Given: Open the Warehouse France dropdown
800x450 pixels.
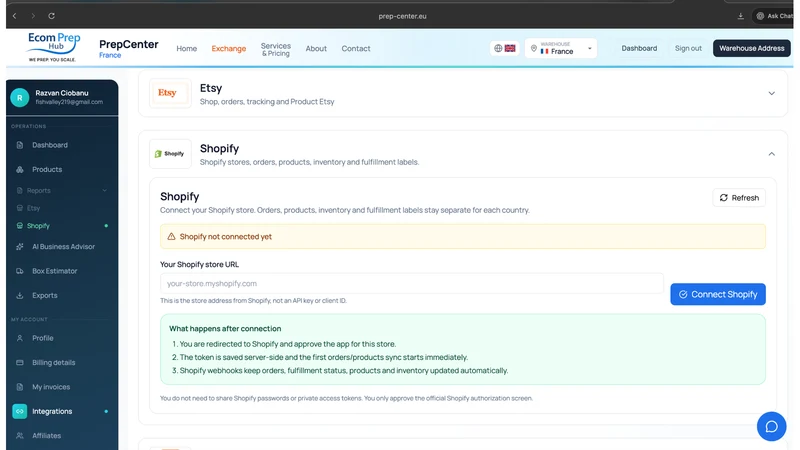Looking at the screenshot, I should pyautogui.click(x=561, y=48).
